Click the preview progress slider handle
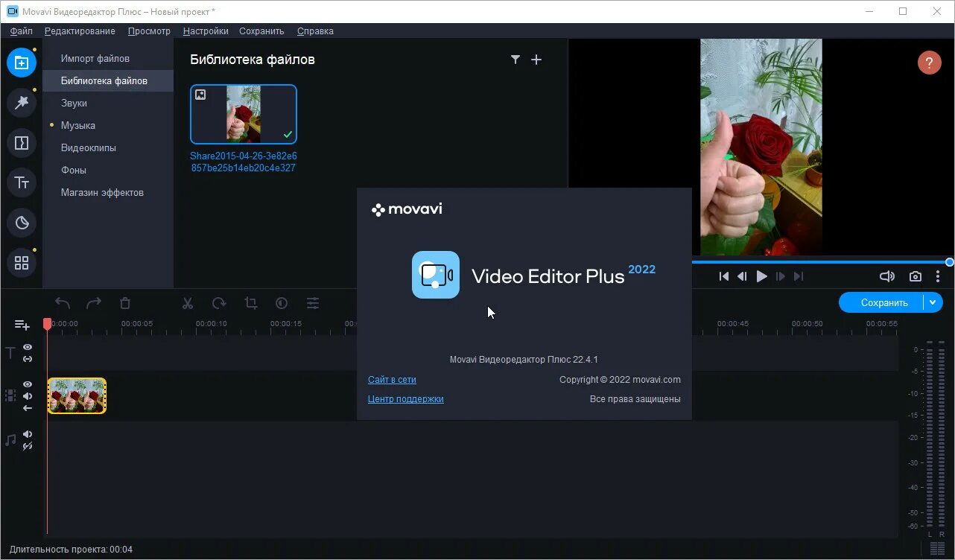The width and height of the screenshot is (955, 560). point(950,262)
